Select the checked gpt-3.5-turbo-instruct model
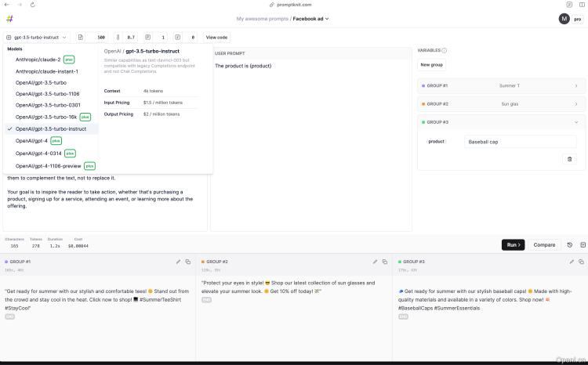The image size is (588, 365). 51,128
